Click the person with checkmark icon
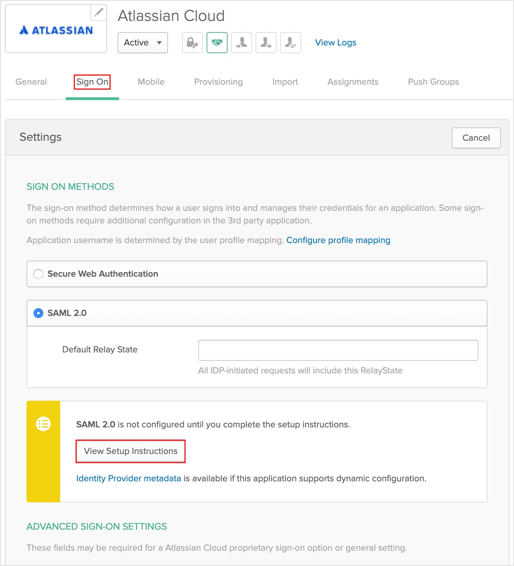Screen dimensions: 514x566 point(291,43)
